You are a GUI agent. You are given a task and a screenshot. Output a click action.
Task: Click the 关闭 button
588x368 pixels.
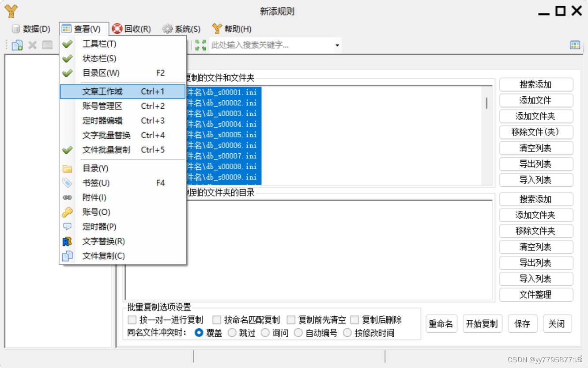click(557, 324)
